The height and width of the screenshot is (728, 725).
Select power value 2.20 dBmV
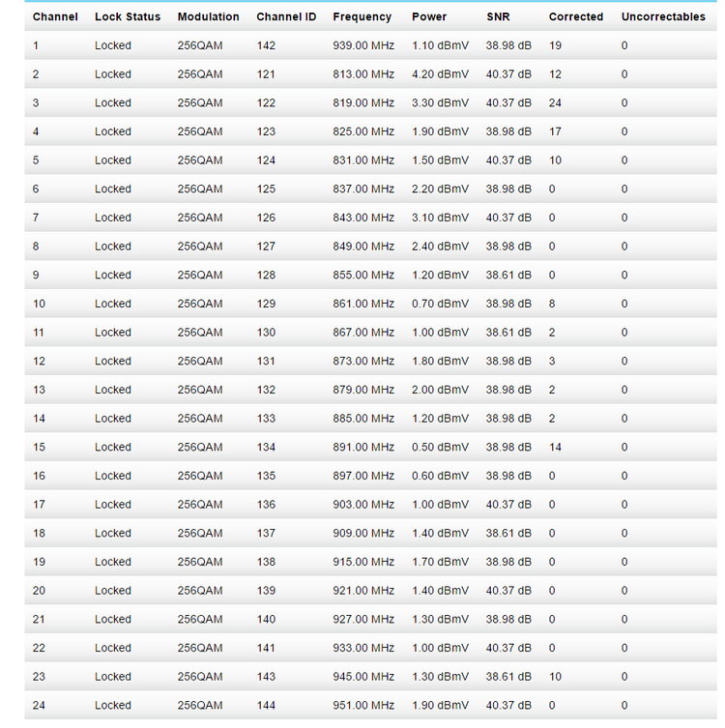[440, 189]
